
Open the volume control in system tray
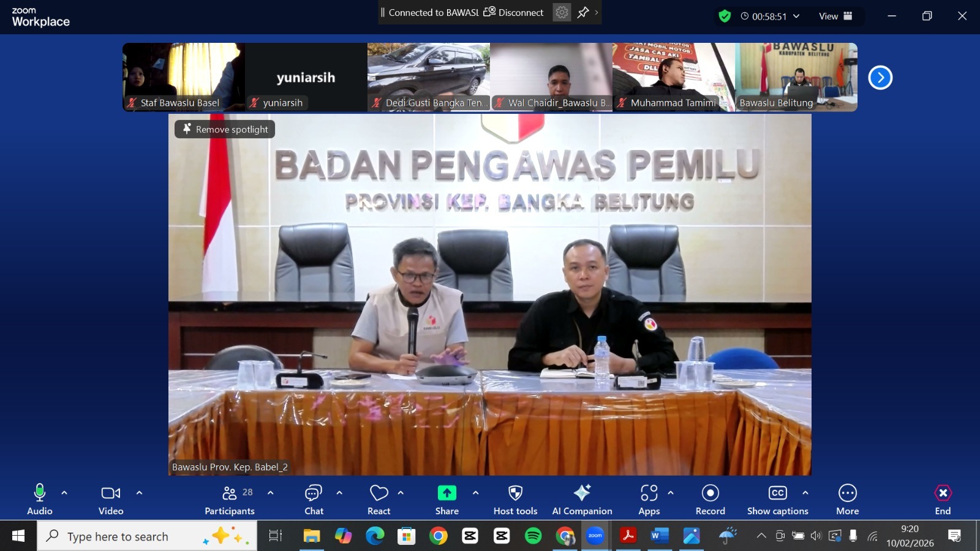816,536
